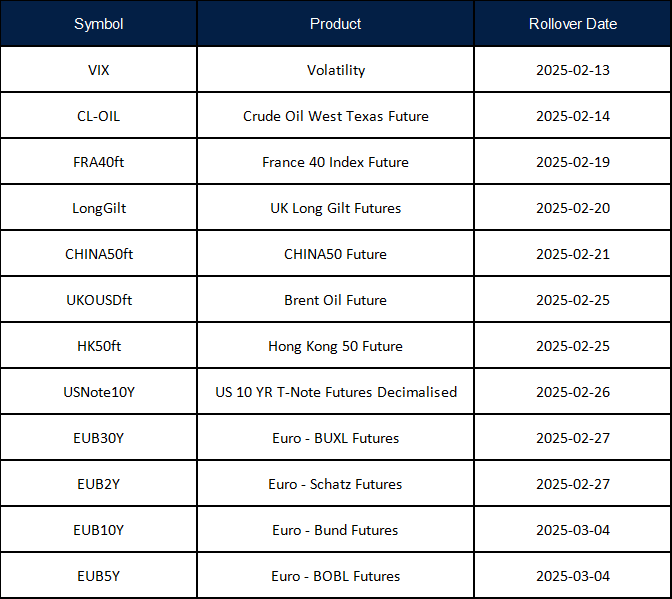Select the 2025-02-21 rollover date cell
The height and width of the screenshot is (599, 672).
pos(572,254)
